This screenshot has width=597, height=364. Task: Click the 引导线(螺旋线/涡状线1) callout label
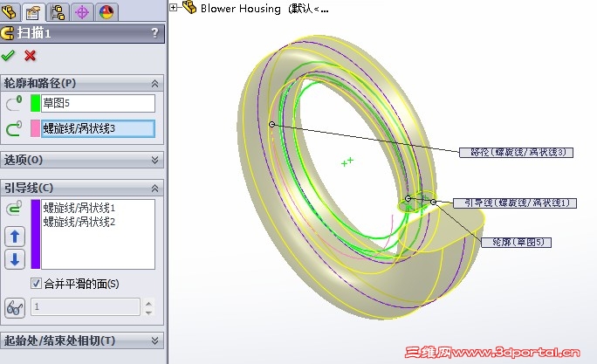tap(515, 203)
